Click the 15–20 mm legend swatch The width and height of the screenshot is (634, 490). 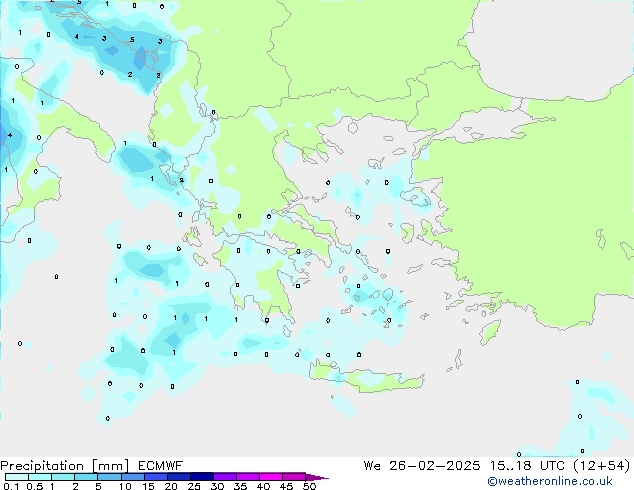pyautogui.click(x=155, y=477)
